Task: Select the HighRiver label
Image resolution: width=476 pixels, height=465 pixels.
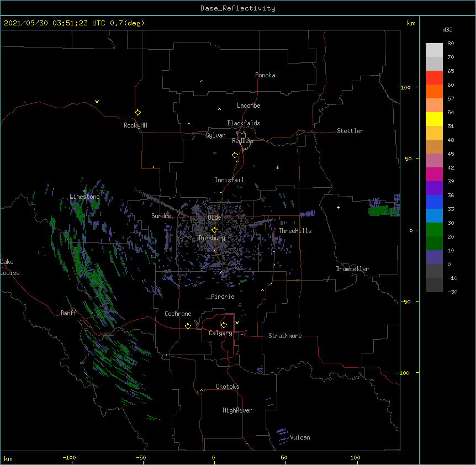Action: pyautogui.click(x=237, y=410)
